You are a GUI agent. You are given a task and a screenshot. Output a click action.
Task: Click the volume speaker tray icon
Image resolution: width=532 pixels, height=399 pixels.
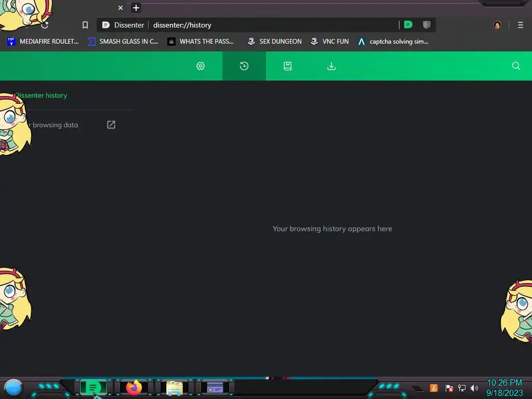point(474,388)
